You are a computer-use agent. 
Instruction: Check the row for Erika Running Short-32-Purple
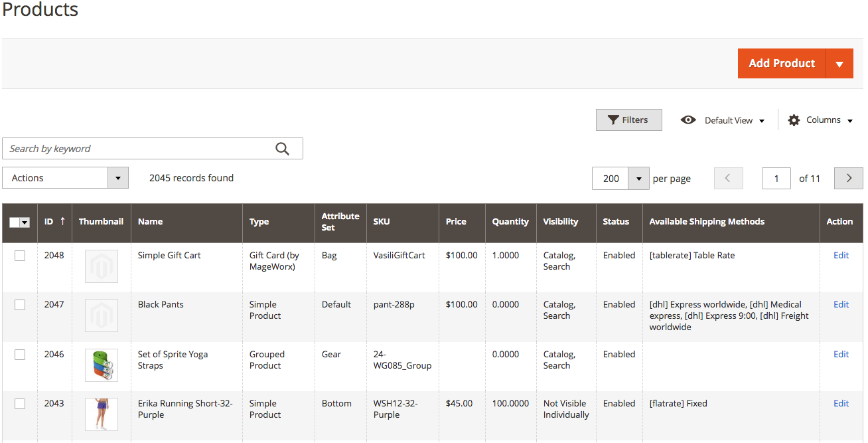tap(20, 404)
